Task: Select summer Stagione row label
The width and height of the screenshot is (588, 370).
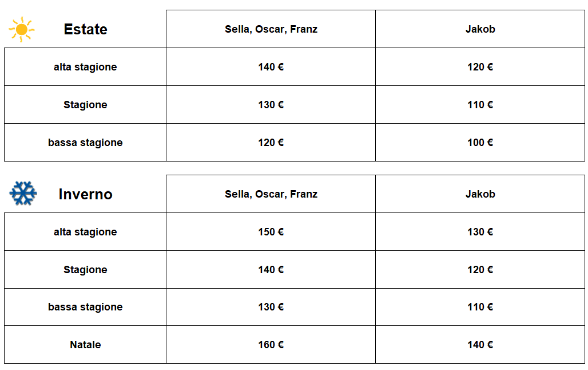Action: [x=85, y=105]
